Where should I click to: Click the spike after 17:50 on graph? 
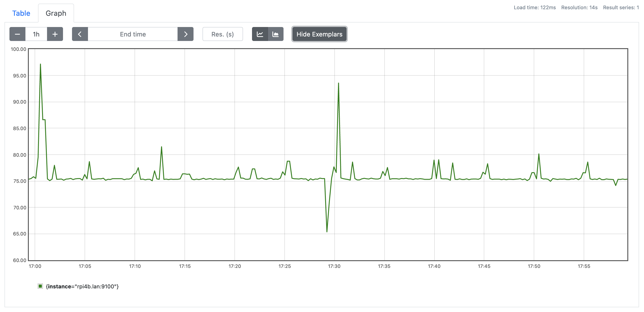tap(539, 154)
